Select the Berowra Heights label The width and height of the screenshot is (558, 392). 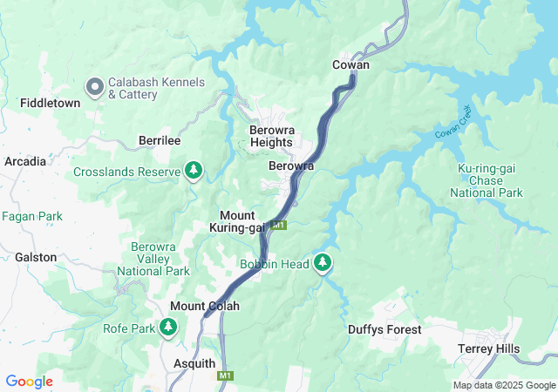(272, 136)
